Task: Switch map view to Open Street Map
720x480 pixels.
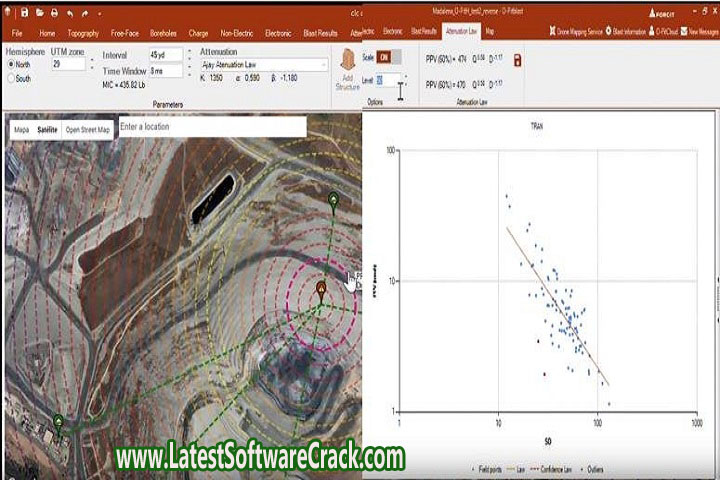Action: [x=88, y=130]
